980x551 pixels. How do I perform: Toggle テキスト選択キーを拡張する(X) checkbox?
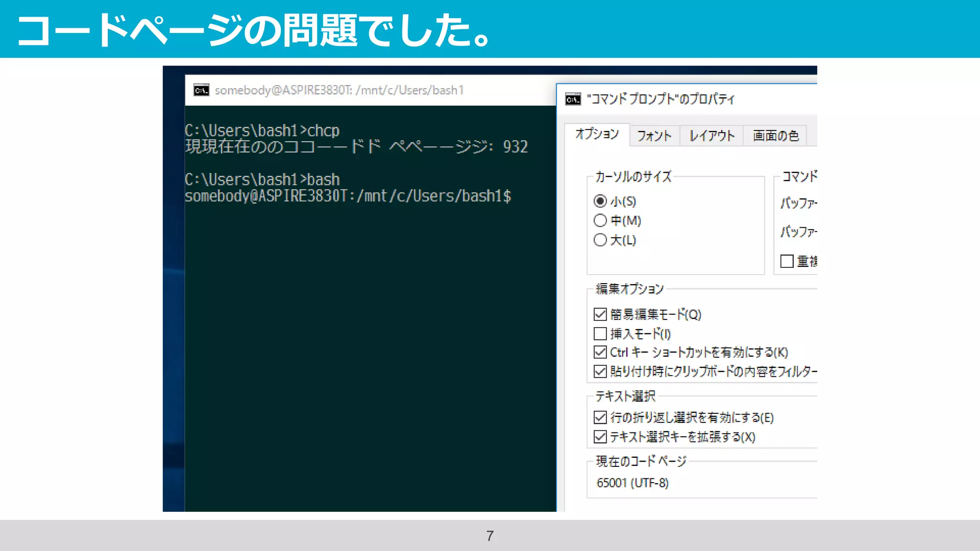600,437
